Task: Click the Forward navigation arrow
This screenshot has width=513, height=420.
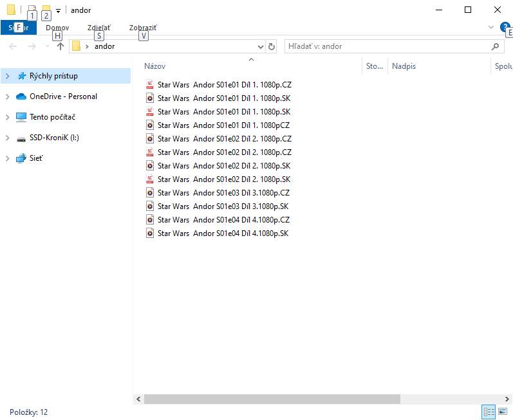Action: click(x=32, y=46)
